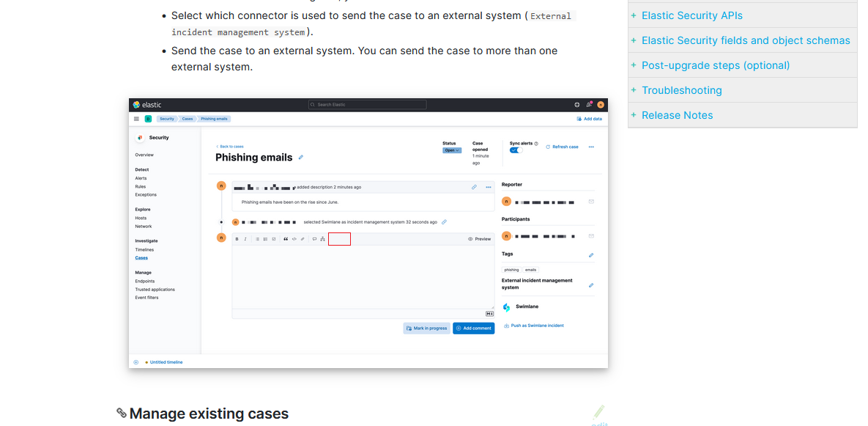Open Untitled timeline link

(x=166, y=362)
